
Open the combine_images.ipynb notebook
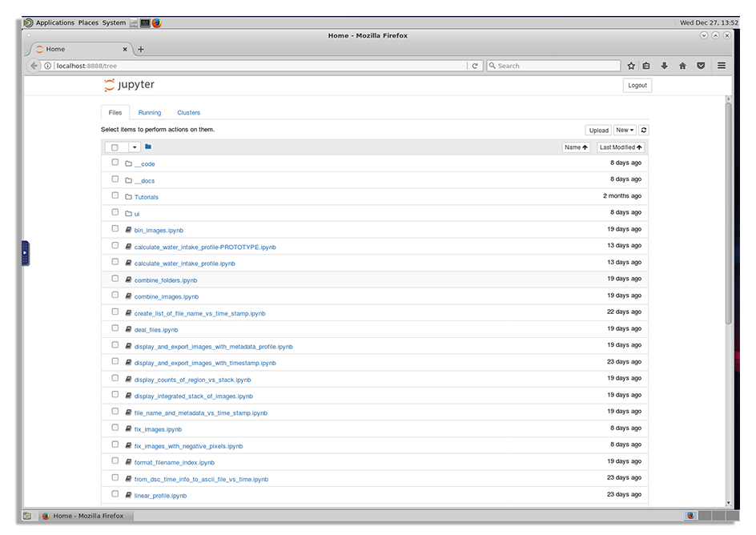(167, 296)
